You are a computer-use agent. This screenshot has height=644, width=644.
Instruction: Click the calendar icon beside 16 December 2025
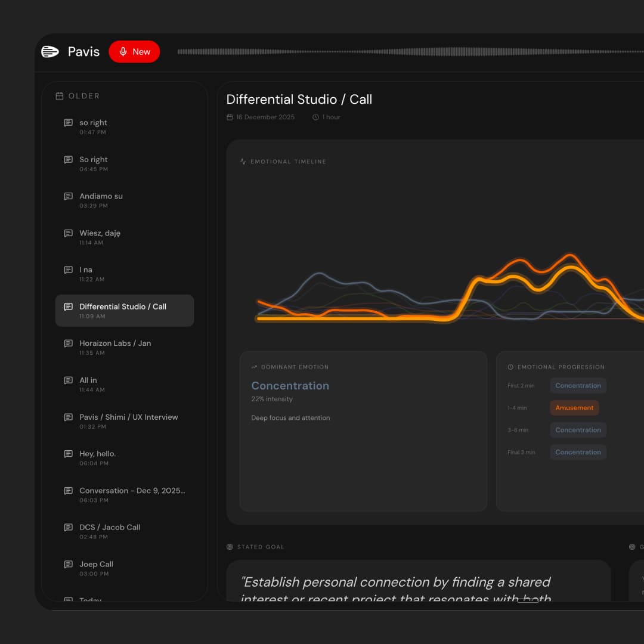[230, 117]
